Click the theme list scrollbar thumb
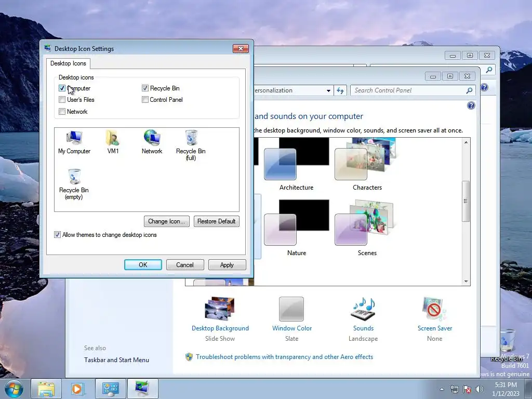This screenshot has width=532, height=399. [x=466, y=201]
